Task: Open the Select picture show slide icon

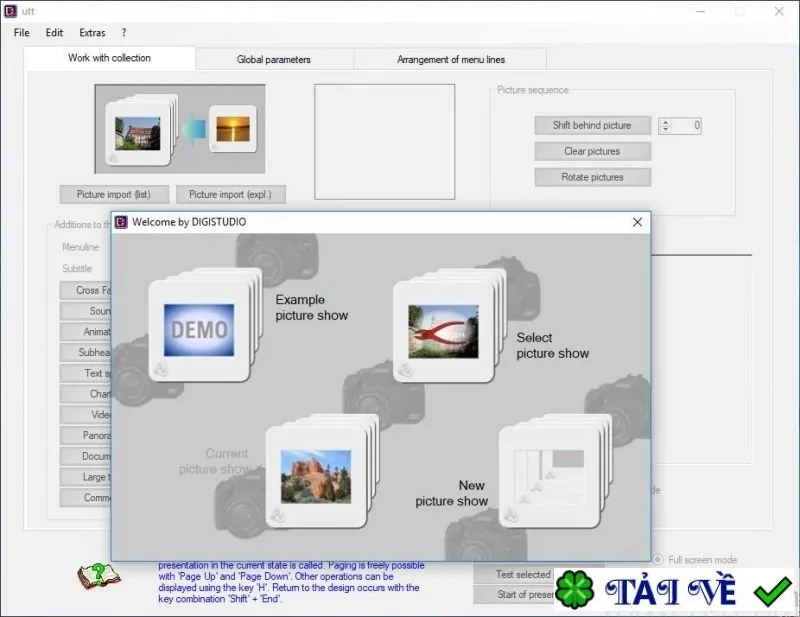Action: point(449,325)
